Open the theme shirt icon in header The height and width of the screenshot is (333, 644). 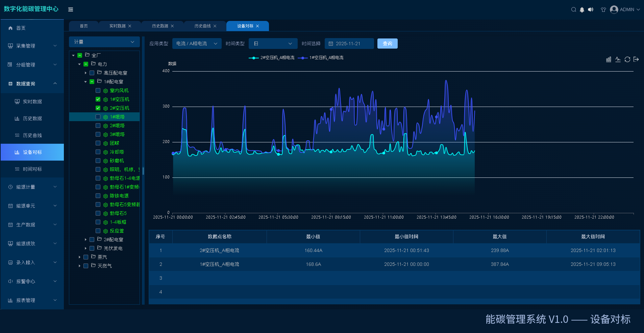point(603,9)
